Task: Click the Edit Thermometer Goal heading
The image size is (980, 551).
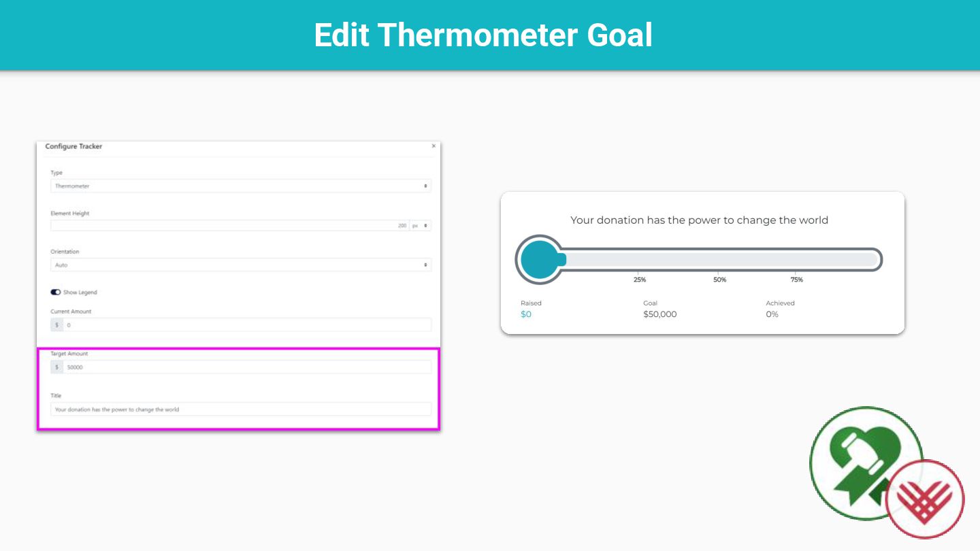Action: [483, 35]
